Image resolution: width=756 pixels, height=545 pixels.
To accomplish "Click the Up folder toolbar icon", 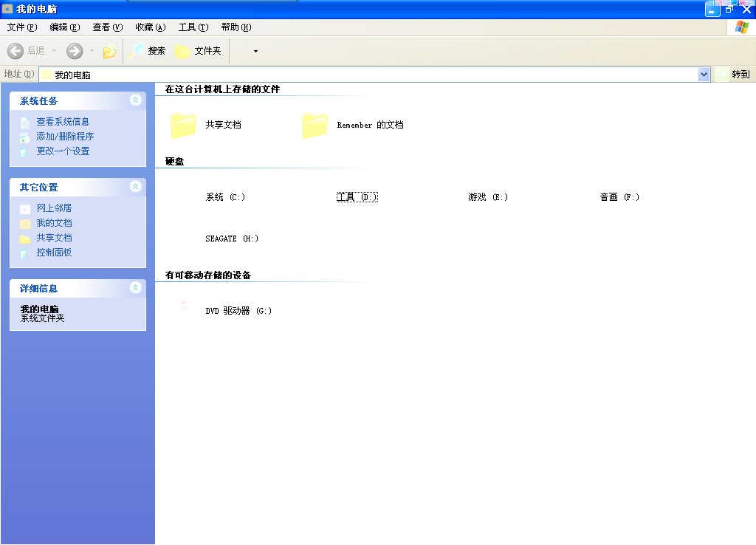I will coord(110,51).
